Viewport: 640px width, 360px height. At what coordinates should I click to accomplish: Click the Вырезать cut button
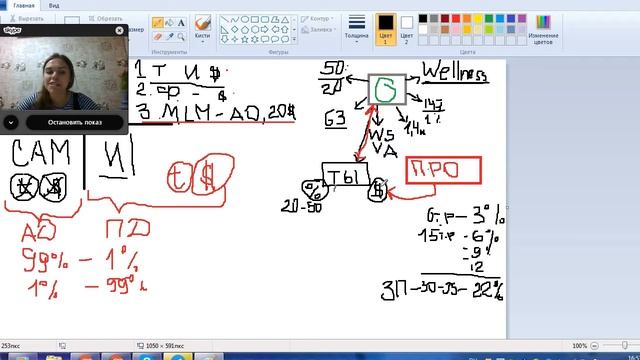pos(27,19)
